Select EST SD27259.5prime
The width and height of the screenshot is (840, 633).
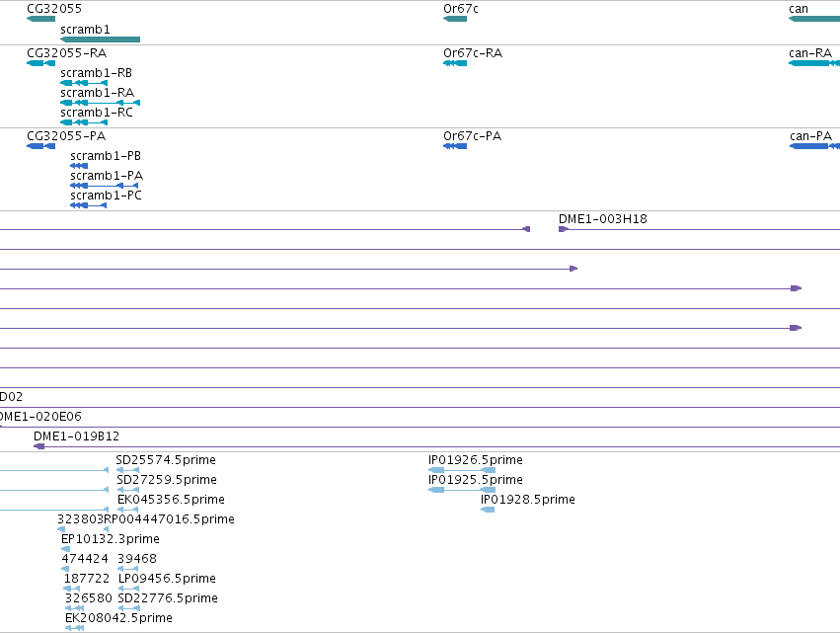pos(166,480)
